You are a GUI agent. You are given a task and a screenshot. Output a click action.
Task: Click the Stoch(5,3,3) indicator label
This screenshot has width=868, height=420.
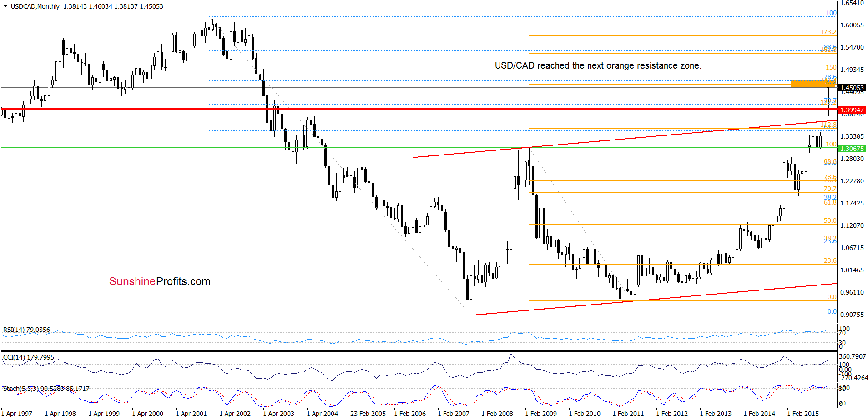(x=46, y=389)
